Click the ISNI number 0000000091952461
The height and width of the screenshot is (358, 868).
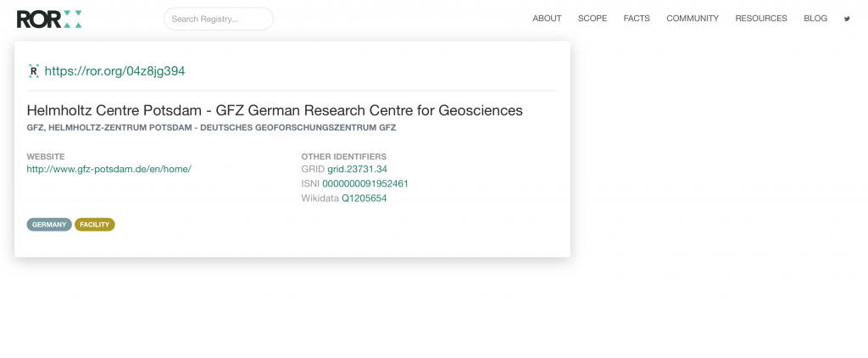(365, 183)
